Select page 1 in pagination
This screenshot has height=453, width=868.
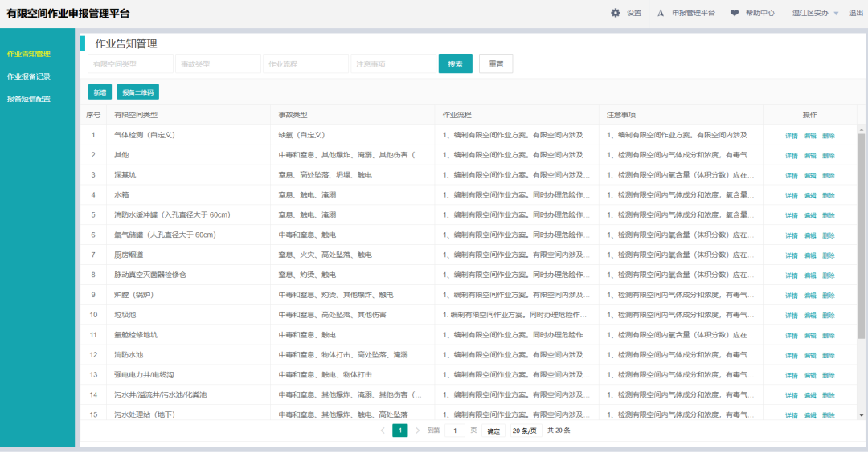(x=399, y=431)
